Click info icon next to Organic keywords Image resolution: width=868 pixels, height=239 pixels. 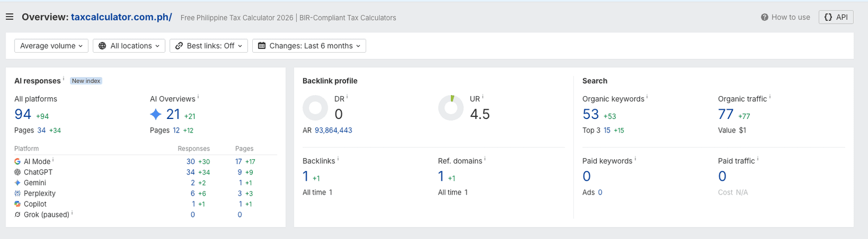coord(647,97)
